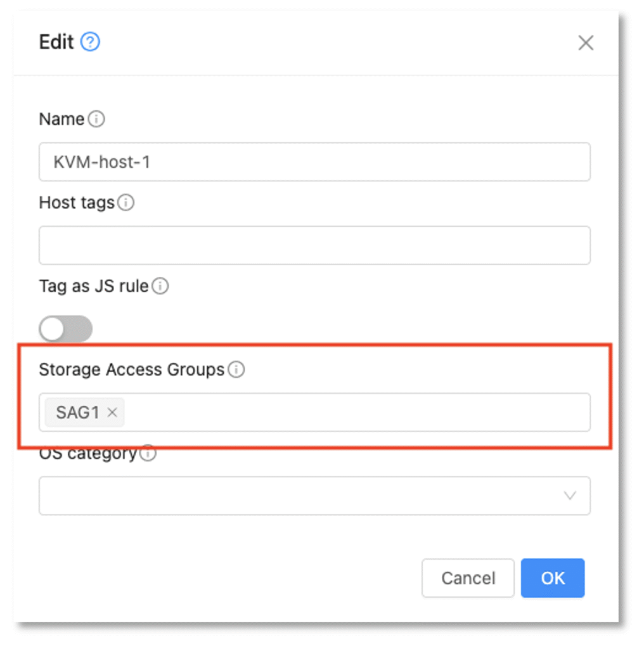
Task: Click into the Name field with KVM-host-1
Action: (314, 162)
